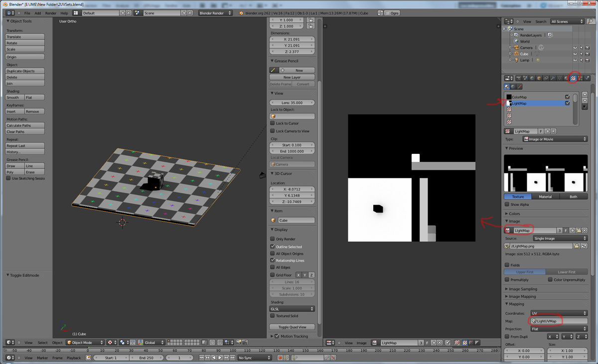Open the File menu
598x364 pixels.
[x=27, y=13]
